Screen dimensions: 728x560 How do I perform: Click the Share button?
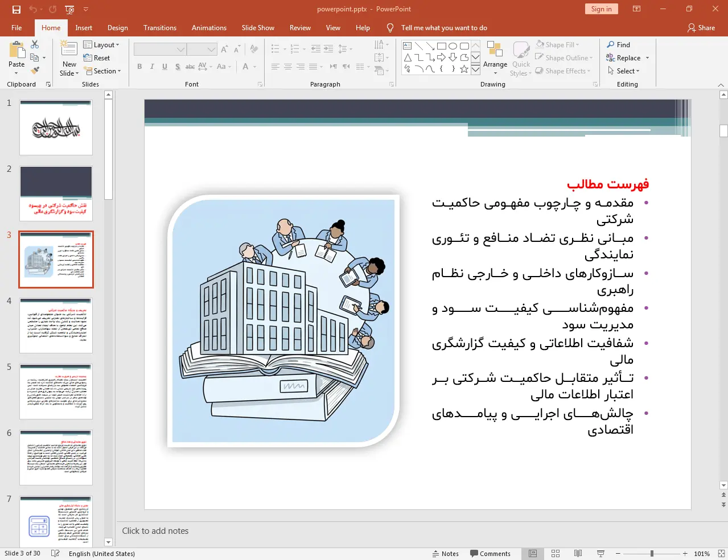[x=701, y=28]
